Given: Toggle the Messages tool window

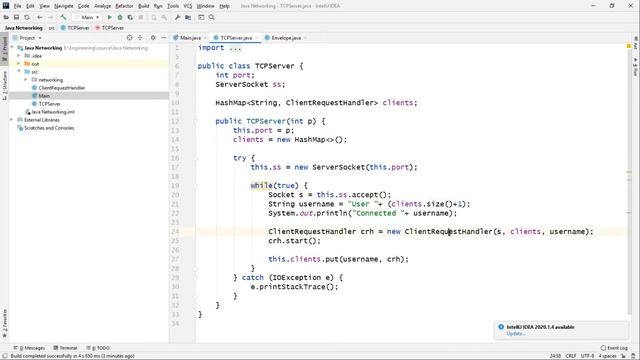Looking at the screenshot, I should pos(29,348).
